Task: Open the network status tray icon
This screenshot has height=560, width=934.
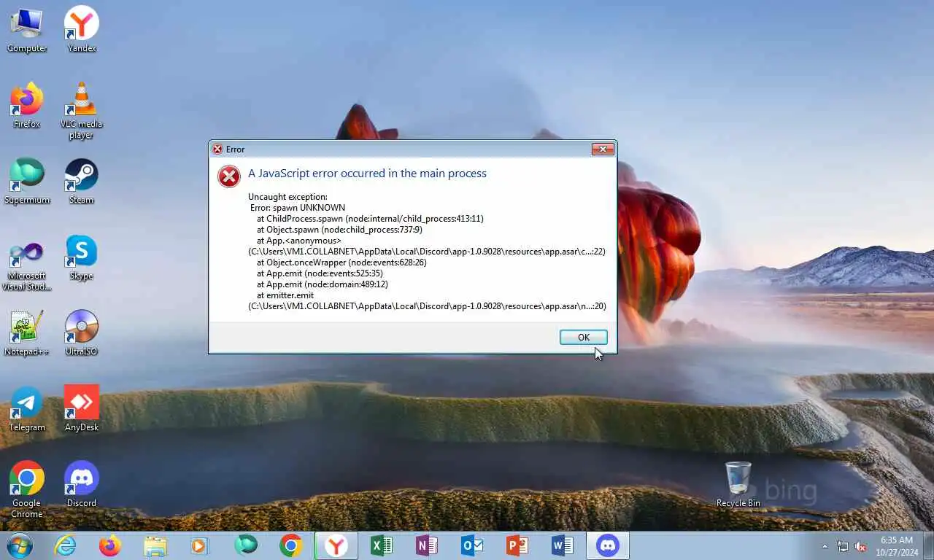Action: coord(843,546)
